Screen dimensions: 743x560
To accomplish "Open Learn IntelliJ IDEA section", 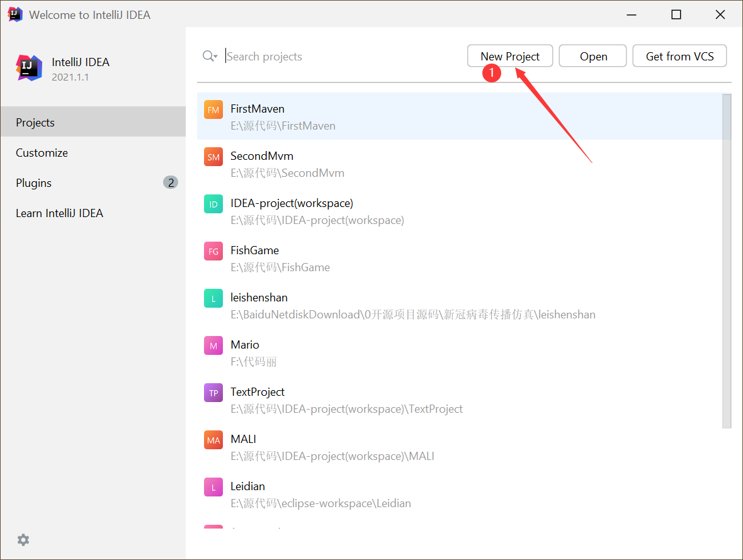I will coord(93,213).
